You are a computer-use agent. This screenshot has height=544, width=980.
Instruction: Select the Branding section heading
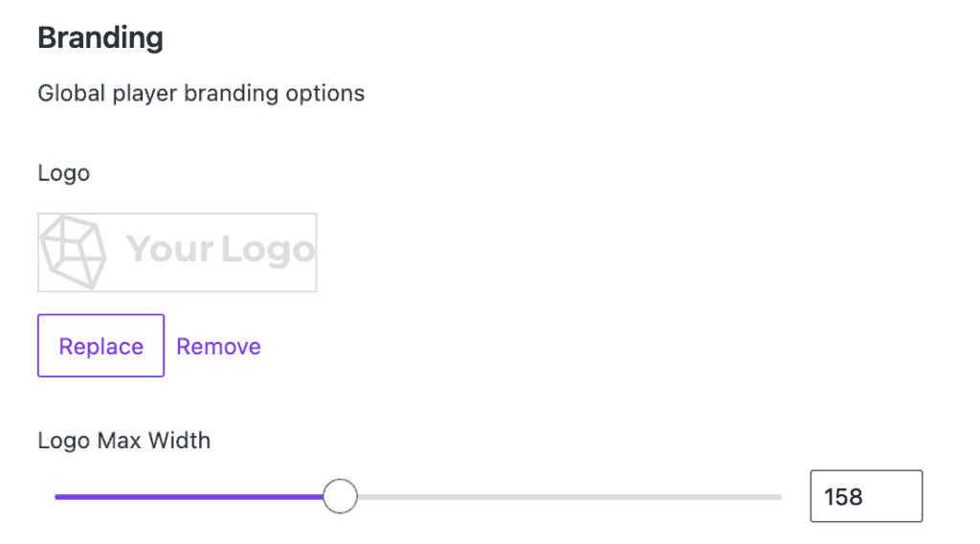click(x=100, y=38)
